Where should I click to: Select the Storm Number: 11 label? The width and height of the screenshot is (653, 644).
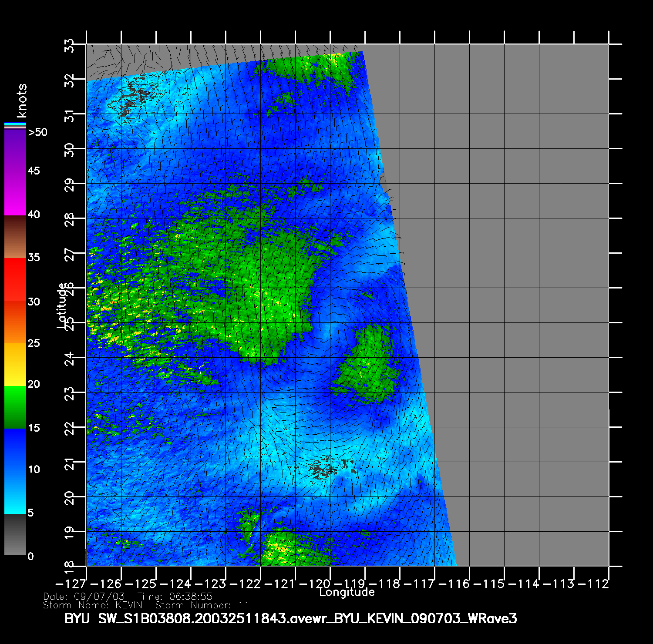pyautogui.click(x=202, y=605)
